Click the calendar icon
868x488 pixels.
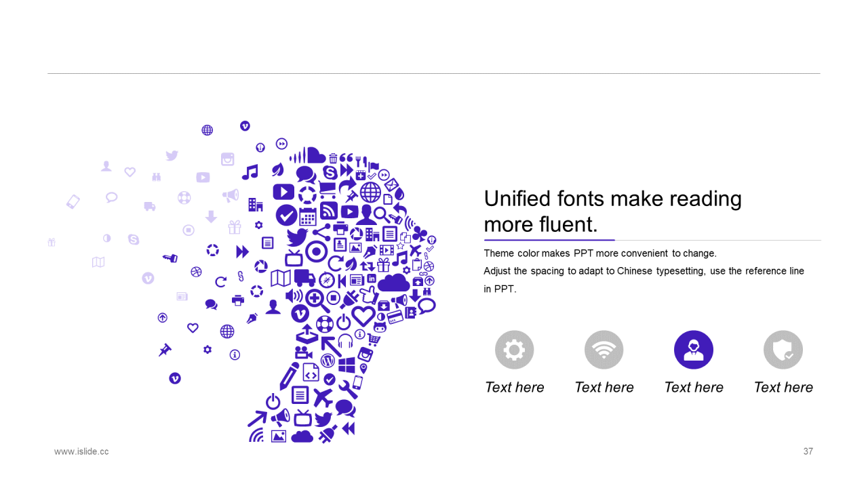coord(308,217)
